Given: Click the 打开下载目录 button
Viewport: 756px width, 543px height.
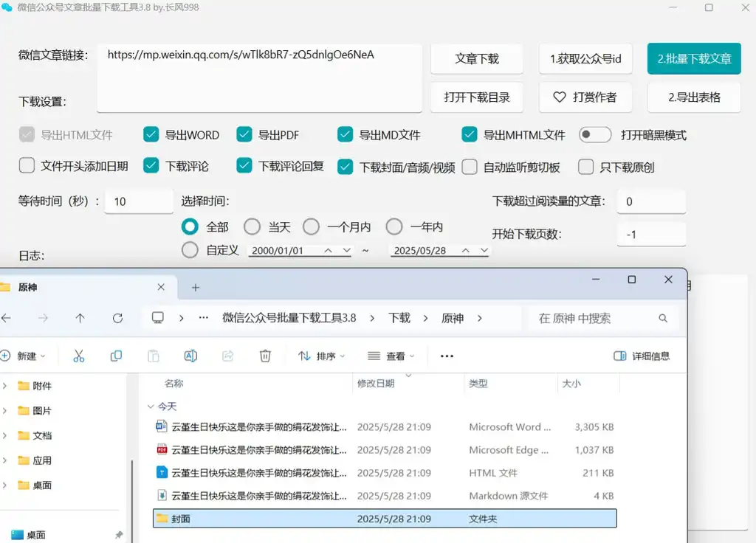Looking at the screenshot, I should [x=477, y=97].
